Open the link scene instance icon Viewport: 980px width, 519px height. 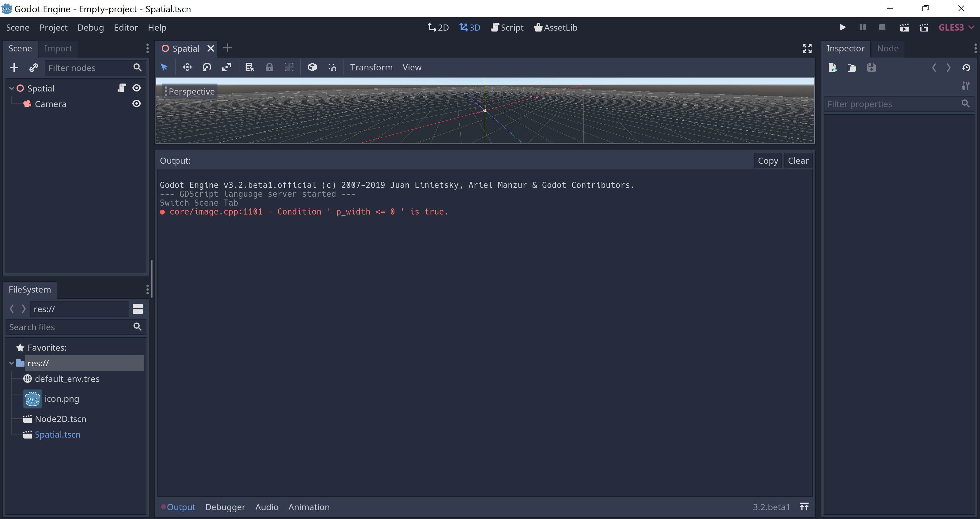(33, 68)
